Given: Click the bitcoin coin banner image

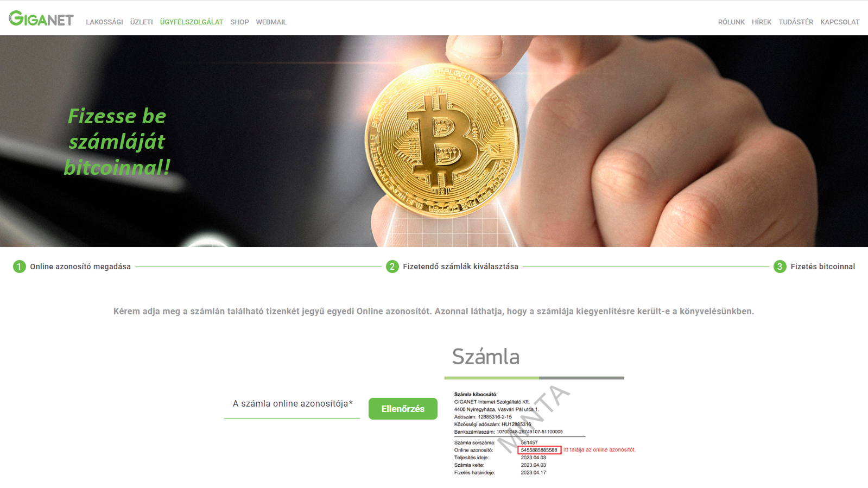Looking at the screenshot, I should coord(434,141).
